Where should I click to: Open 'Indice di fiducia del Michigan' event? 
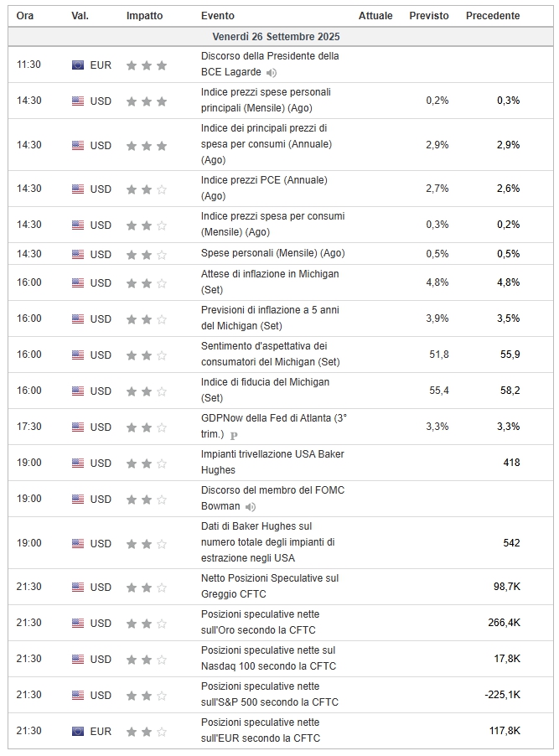265,382
